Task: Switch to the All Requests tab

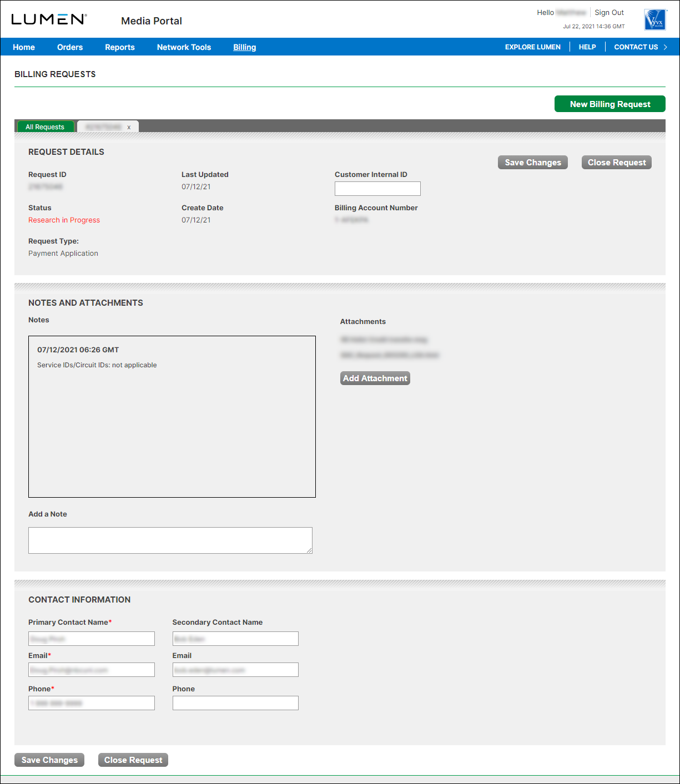Action: [45, 127]
